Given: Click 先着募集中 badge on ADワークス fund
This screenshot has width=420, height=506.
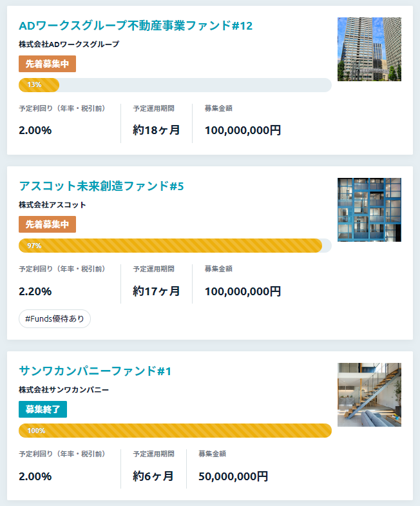Looking at the screenshot, I should [48, 64].
